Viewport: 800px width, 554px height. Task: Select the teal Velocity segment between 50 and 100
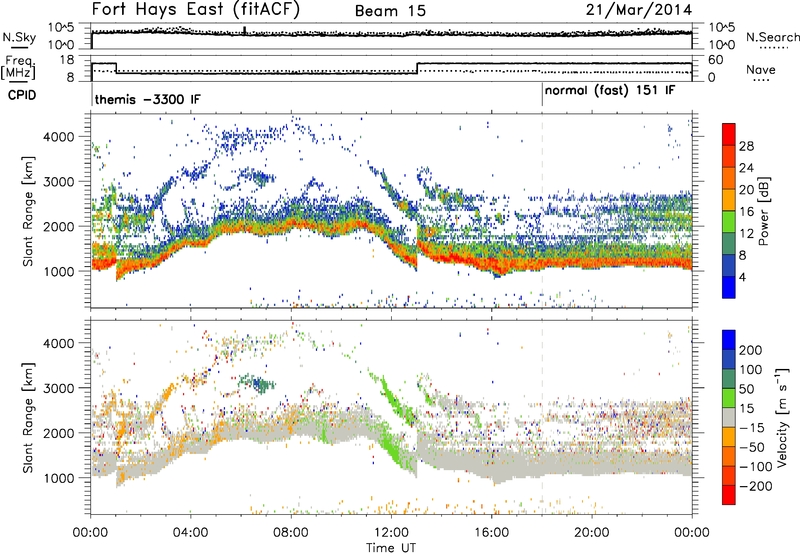tap(729, 379)
